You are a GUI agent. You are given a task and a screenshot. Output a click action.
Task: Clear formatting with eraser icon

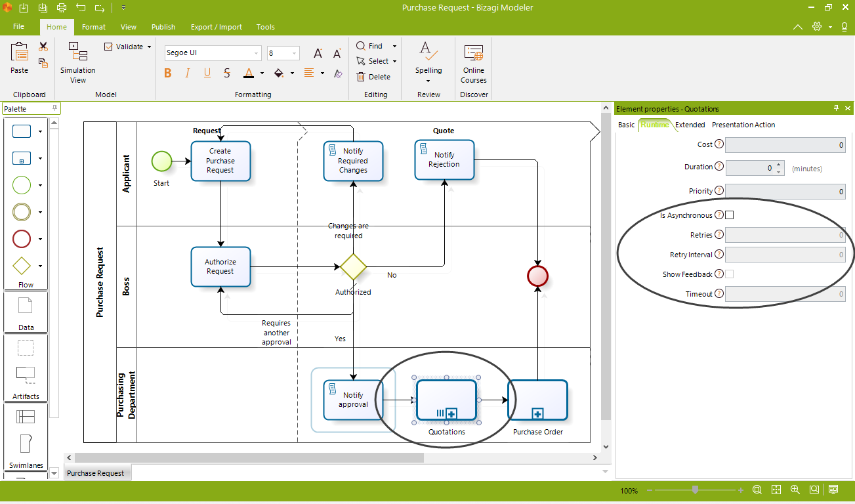pos(338,73)
